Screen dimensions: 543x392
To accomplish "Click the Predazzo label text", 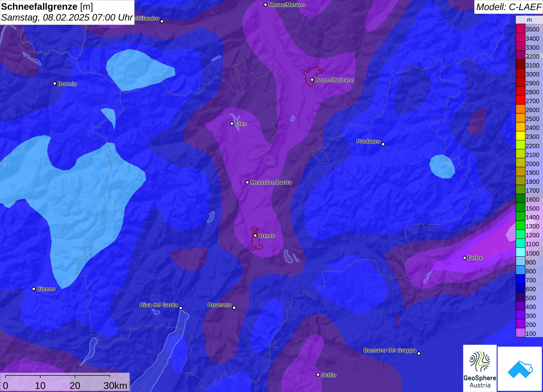I will tap(368, 141).
